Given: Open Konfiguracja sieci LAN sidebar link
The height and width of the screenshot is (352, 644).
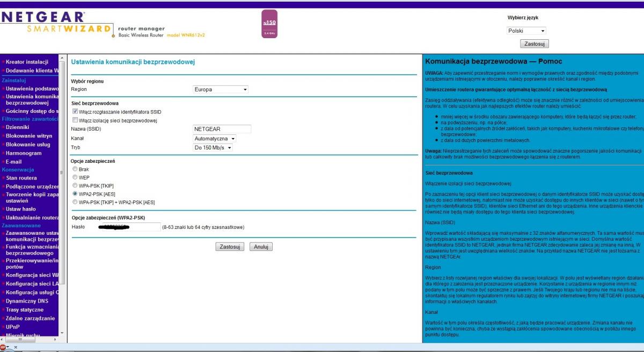Looking at the screenshot, I should pyautogui.click(x=32, y=284).
